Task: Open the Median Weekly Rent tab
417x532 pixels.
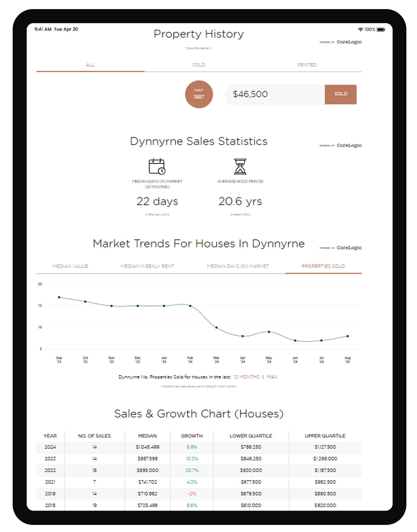Action: [x=147, y=266]
